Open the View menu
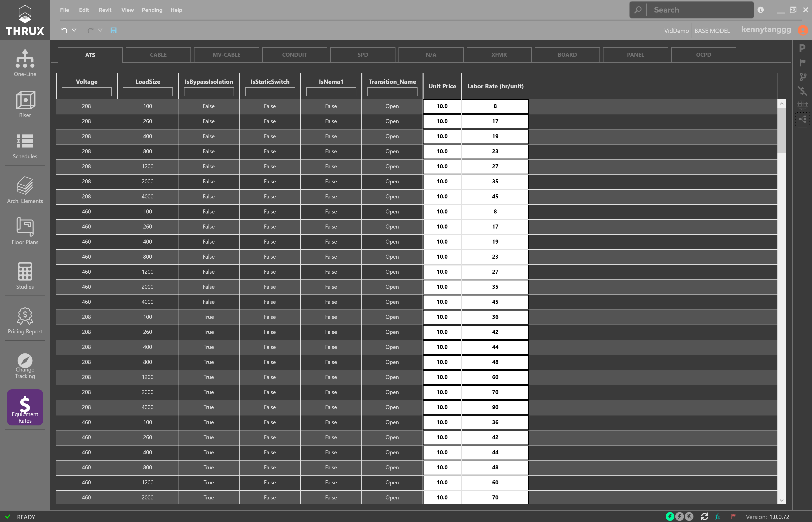The image size is (812, 522). point(127,10)
